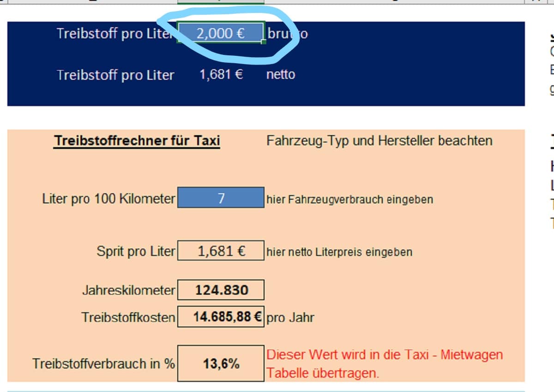Select the blue consumption cell containing 7
The image size is (554, 392).
221,198
